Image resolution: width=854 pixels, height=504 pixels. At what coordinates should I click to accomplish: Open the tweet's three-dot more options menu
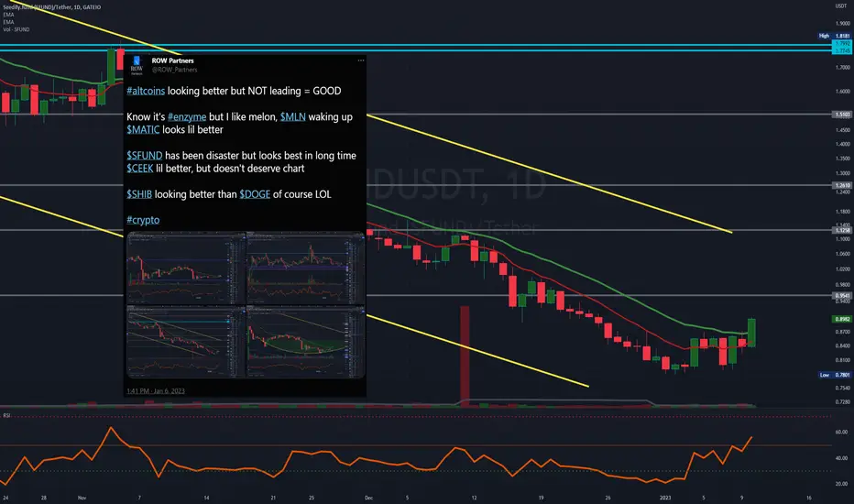click(x=360, y=60)
